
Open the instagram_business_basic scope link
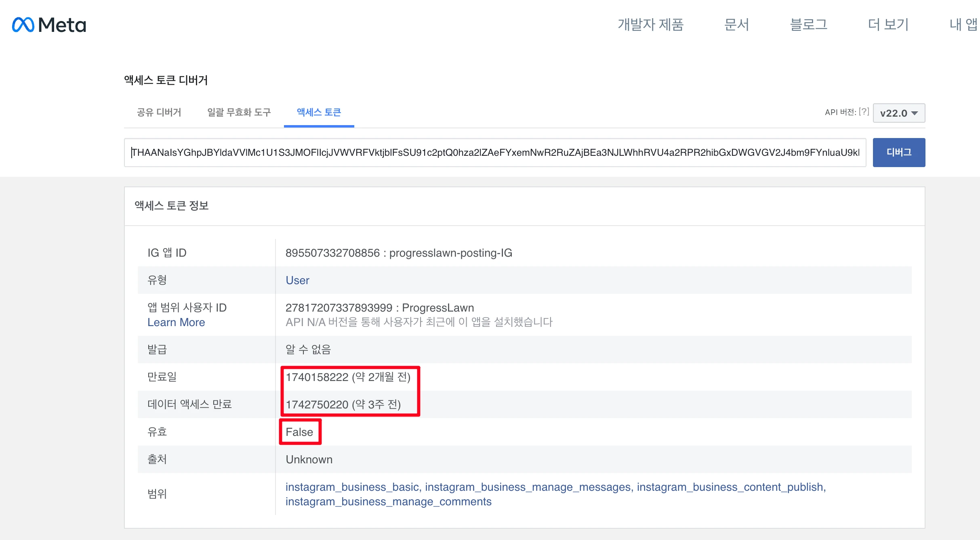[352, 487]
